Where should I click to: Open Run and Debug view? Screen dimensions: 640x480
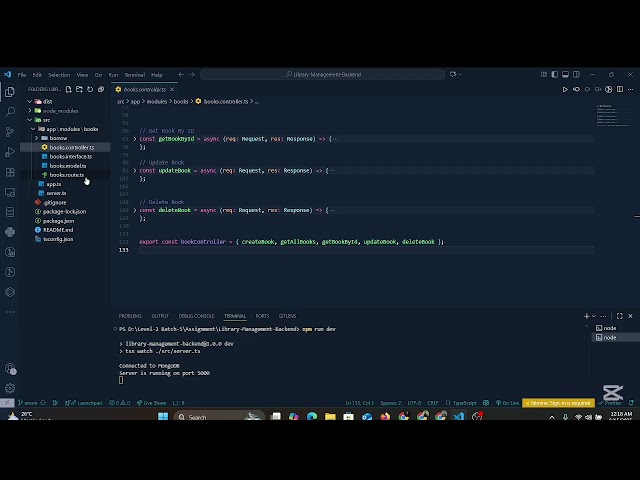click(10, 152)
